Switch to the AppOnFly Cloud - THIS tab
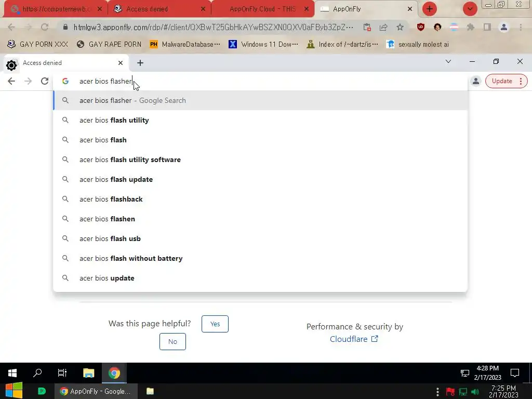The width and height of the screenshot is (532, 399). coord(262,9)
